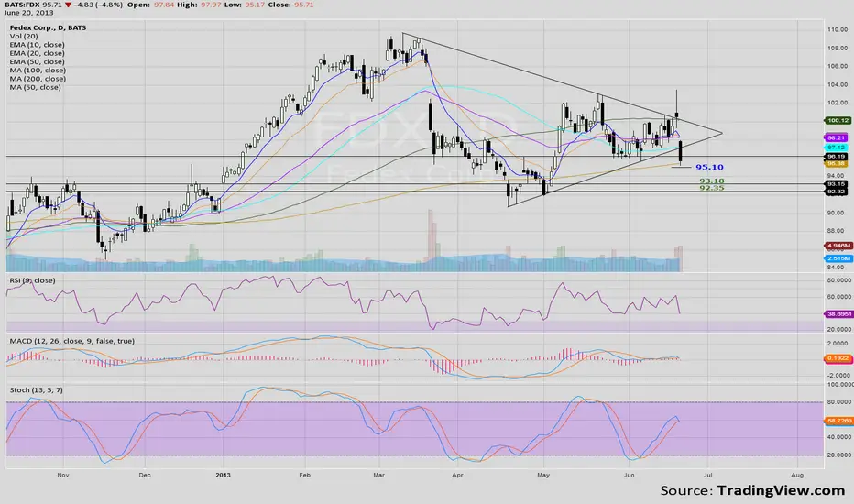Click the 'Nov' label on time axis
The width and height of the screenshot is (854, 504).
(x=63, y=475)
